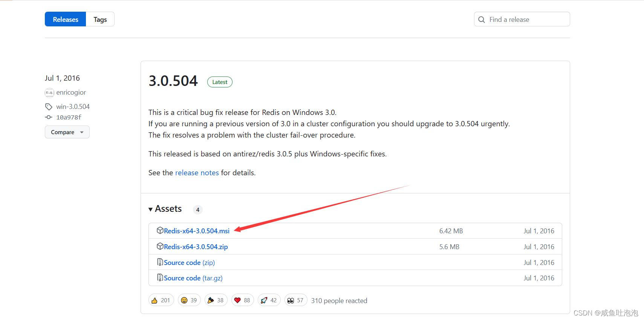Focus the Find a release search field
This screenshot has width=644, height=320.
click(x=522, y=19)
